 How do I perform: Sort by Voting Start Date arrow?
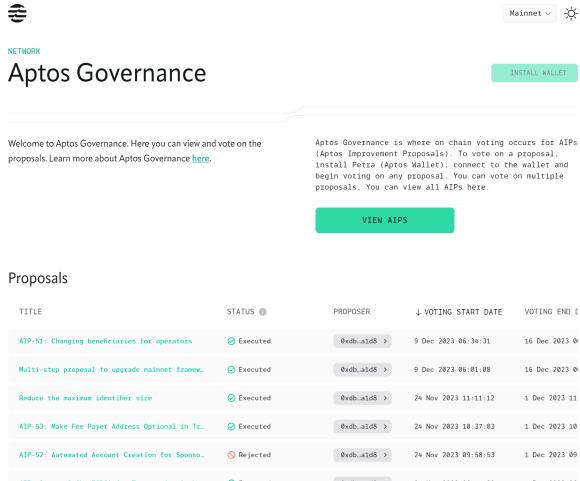418,312
